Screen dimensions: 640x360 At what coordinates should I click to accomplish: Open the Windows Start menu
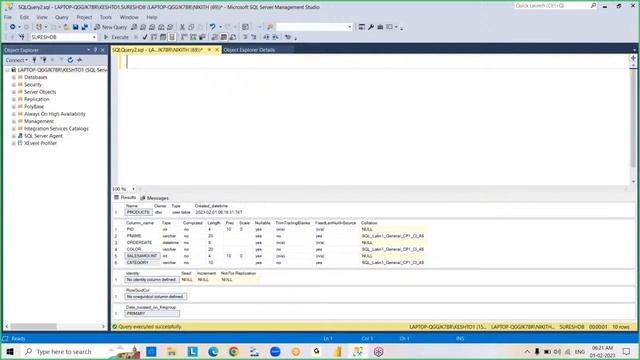click(x=10, y=351)
